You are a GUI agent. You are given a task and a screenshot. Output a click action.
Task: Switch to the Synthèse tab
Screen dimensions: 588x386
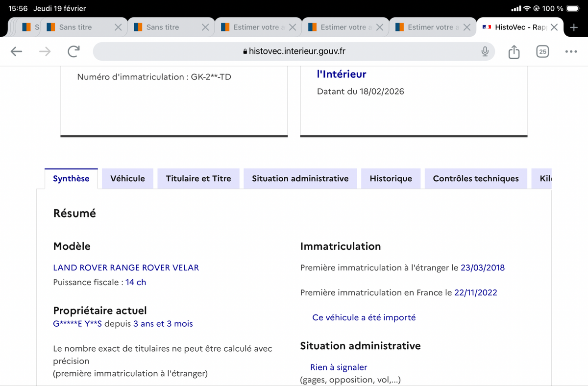coord(71,178)
